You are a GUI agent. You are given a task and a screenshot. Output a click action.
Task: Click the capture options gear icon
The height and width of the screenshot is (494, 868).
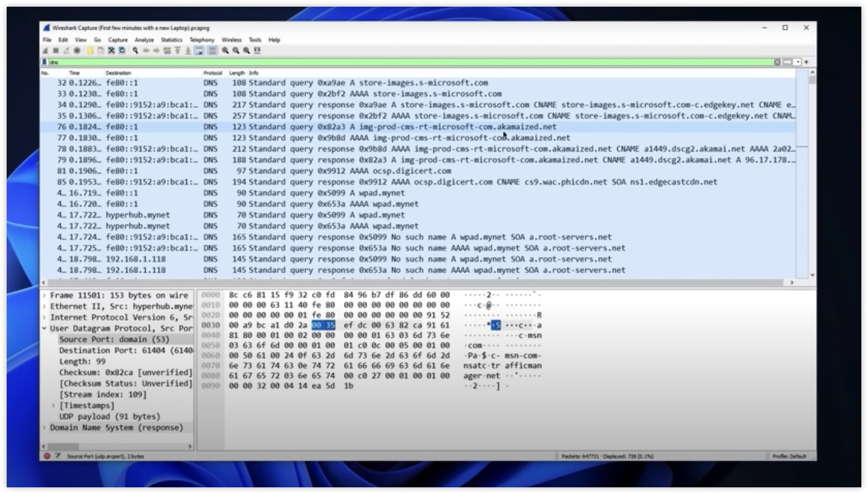tap(77, 51)
